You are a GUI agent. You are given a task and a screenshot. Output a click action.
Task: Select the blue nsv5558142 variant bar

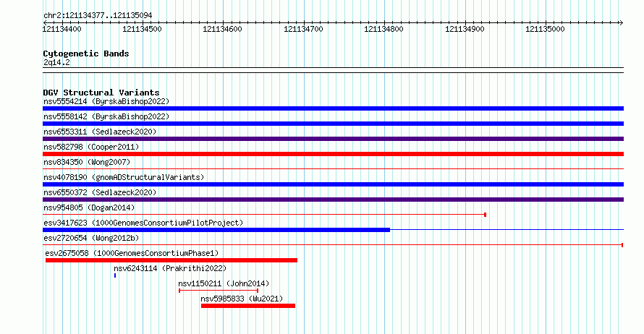click(333, 124)
